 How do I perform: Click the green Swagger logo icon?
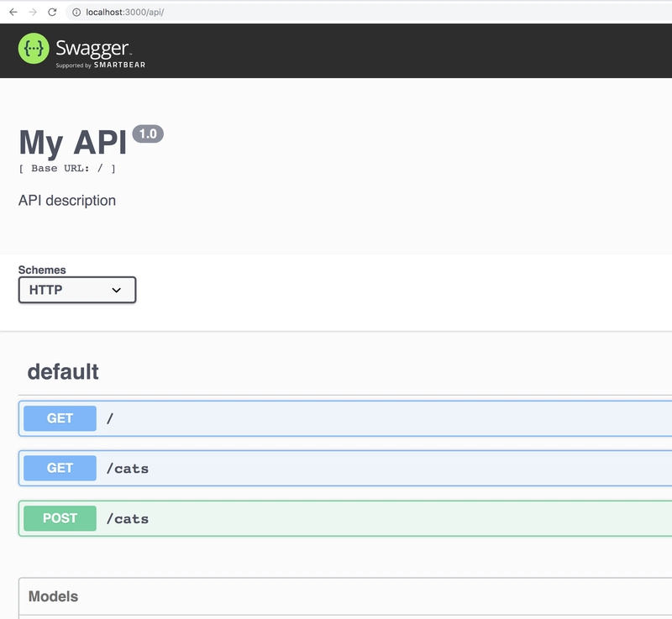point(34,49)
